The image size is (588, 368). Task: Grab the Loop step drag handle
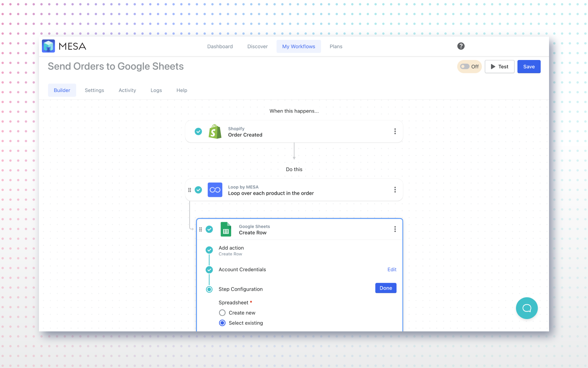click(190, 190)
